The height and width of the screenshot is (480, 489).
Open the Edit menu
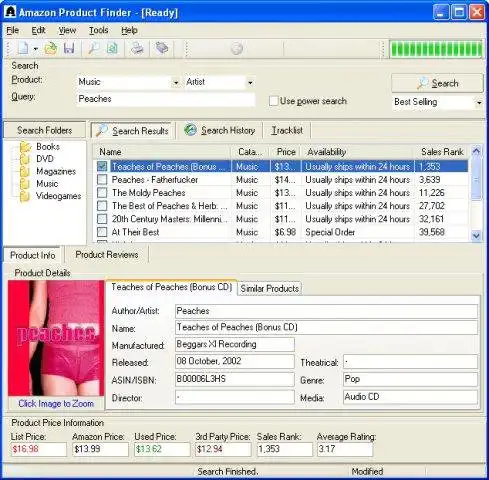(x=38, y=30)
